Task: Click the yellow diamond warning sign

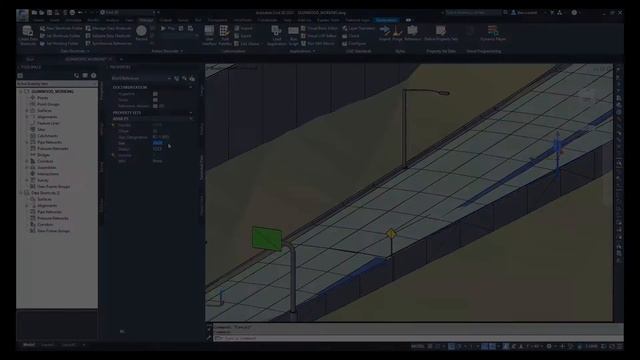Action: tap(391, 234)
